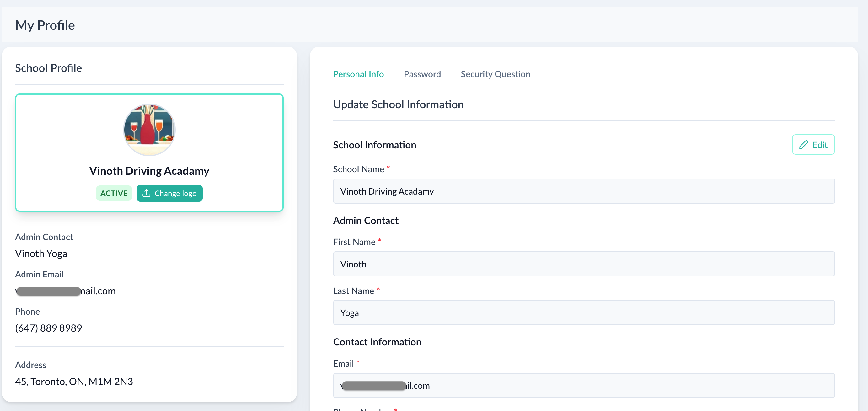Click the My Profile page heading
The image size is (868, 411).
coord(45,25)
